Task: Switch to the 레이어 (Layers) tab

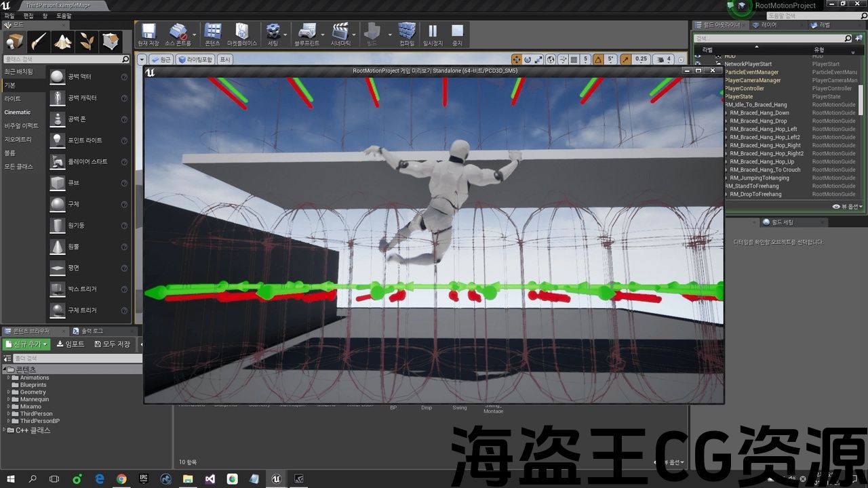Action: pyautogui.click(x=768, y=25)
